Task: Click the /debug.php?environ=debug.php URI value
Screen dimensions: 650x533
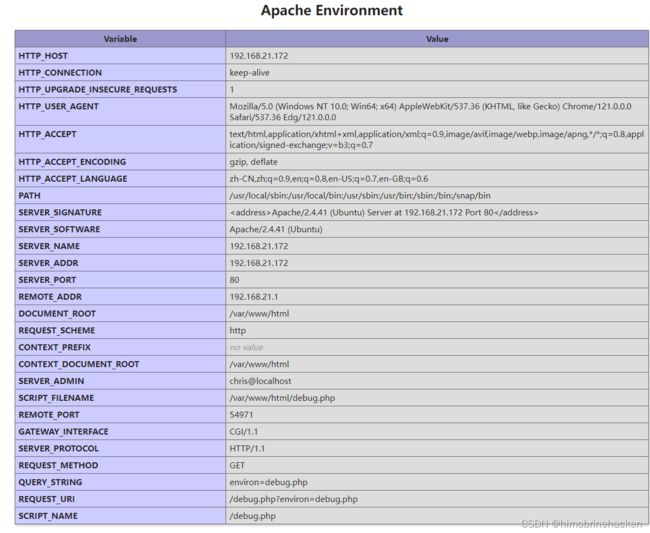Action: [x=293, y=499]
